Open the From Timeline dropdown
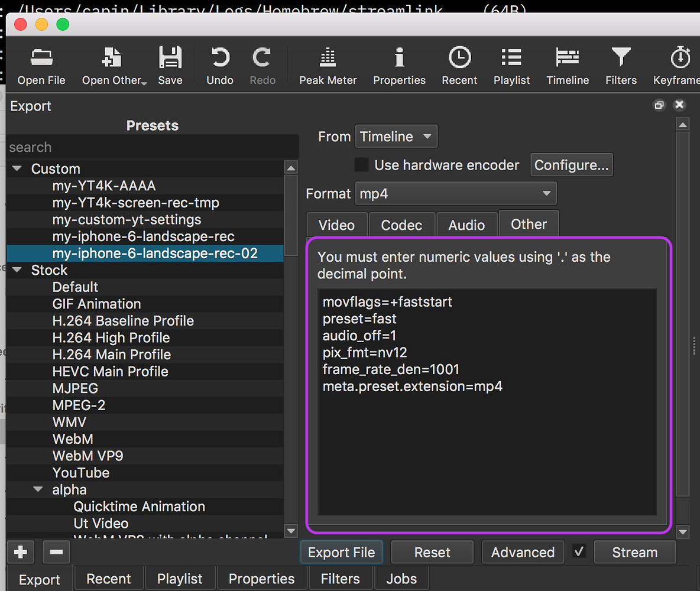Screen dimensions: 700x591 point(396,136)
